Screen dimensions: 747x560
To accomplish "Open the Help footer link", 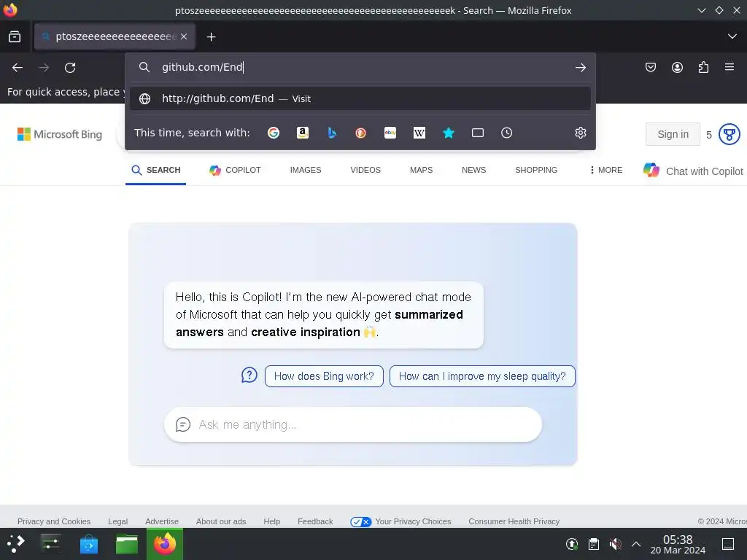I will tap(272, 521).
